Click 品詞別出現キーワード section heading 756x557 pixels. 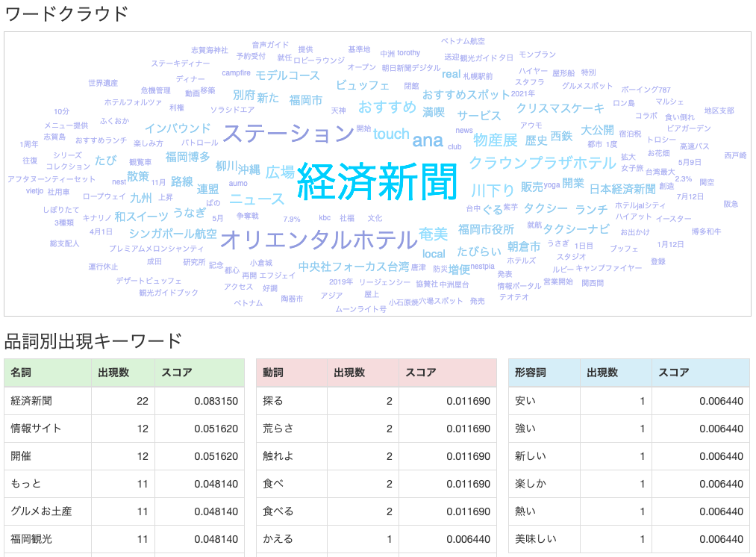[x=93, y=341]
